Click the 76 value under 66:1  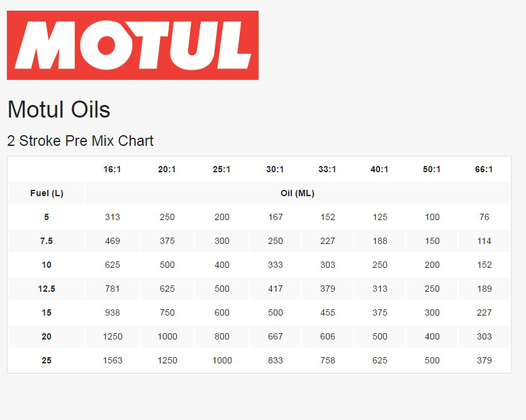tap(484, 217)
